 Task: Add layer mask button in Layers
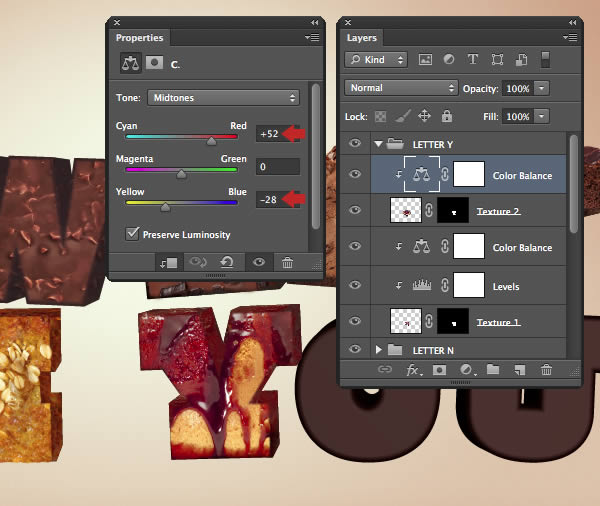[439, 370]
